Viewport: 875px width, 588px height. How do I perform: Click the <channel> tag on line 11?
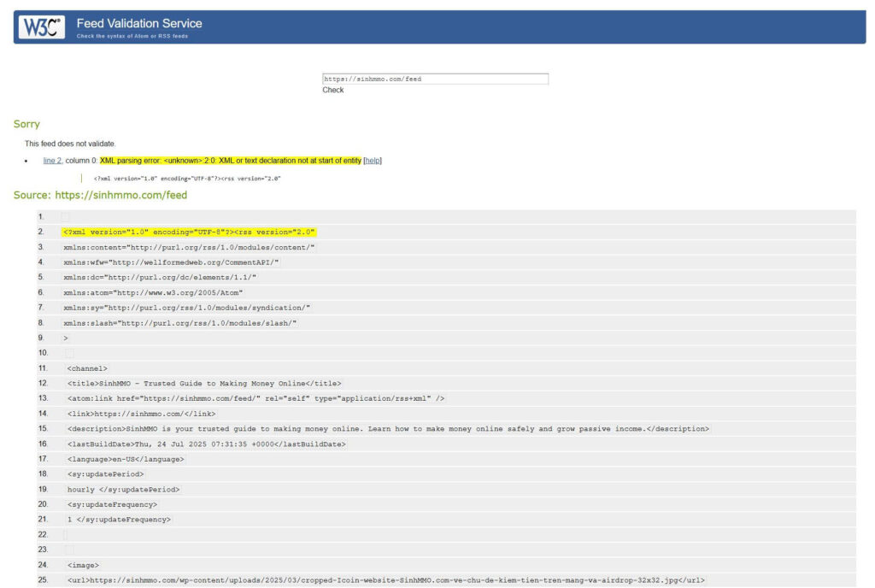point(87,368)
